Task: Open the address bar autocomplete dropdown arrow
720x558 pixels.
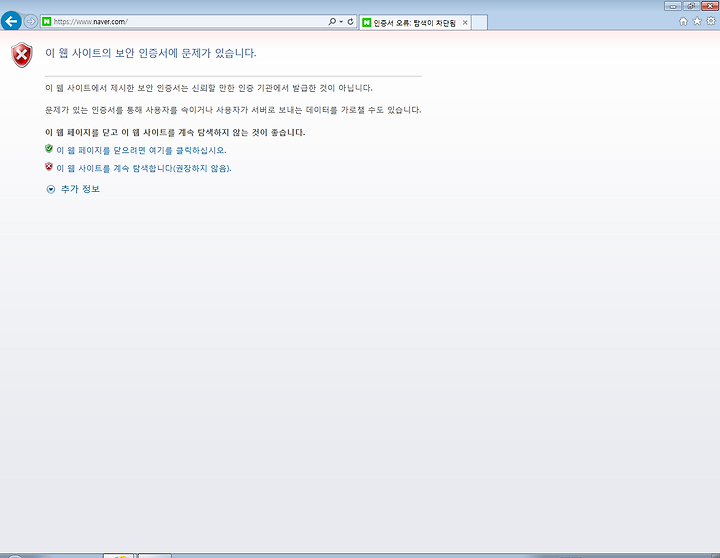Action: (x=341, y=22)
